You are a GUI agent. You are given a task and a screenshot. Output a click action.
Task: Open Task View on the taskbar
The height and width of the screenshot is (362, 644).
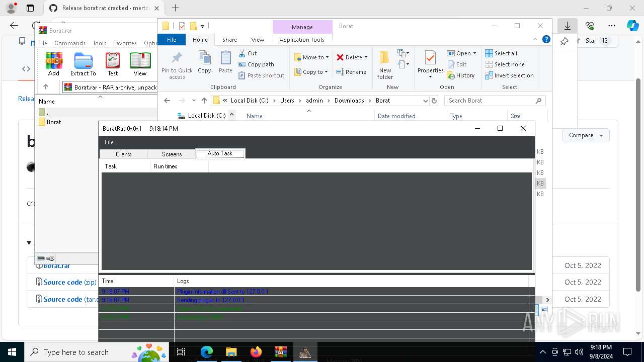(x=182, y=352)
